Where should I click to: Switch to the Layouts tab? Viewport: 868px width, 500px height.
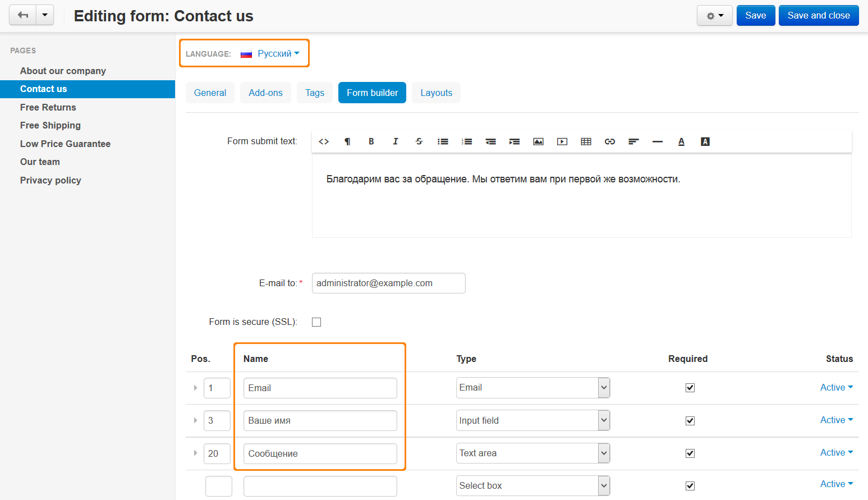coord(436,93)
